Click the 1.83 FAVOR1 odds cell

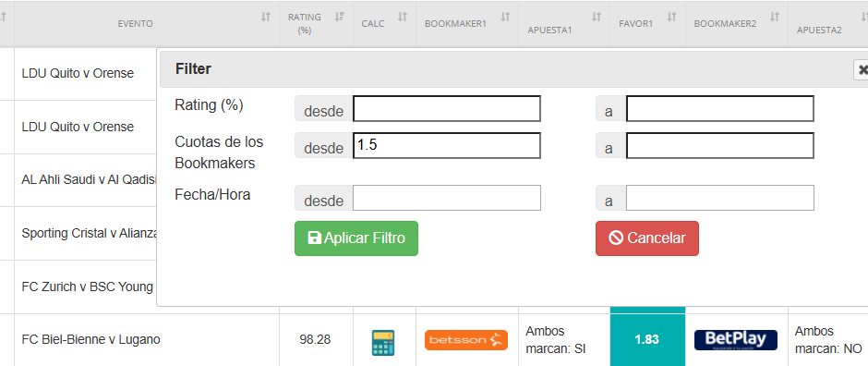(x=647, y=339)
